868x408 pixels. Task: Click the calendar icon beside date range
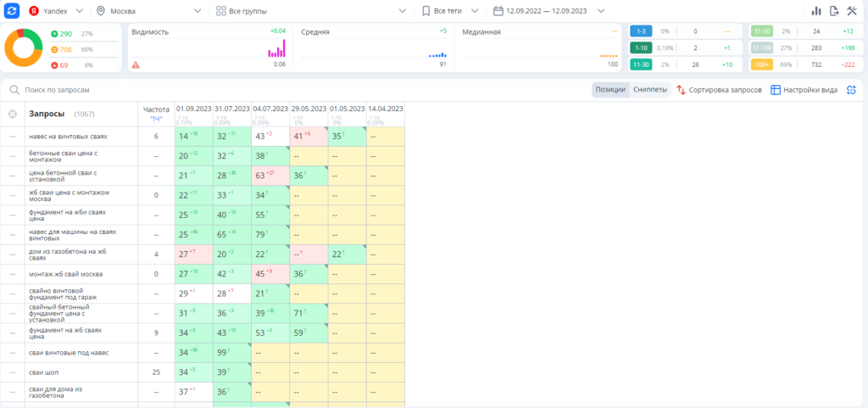click(x=498, y=10)
